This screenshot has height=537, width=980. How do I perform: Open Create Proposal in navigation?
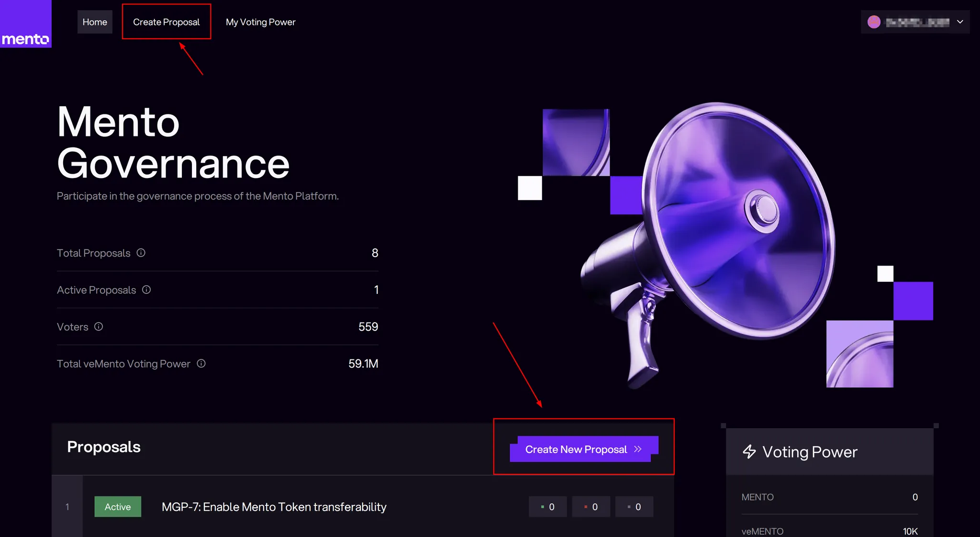(x=166, y=22)
